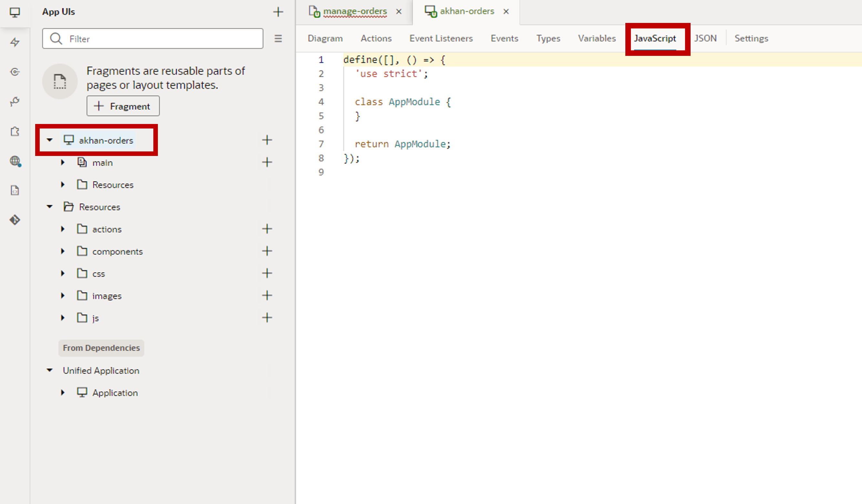
Task: Select the js folder item
Action: tap(96, 319)
